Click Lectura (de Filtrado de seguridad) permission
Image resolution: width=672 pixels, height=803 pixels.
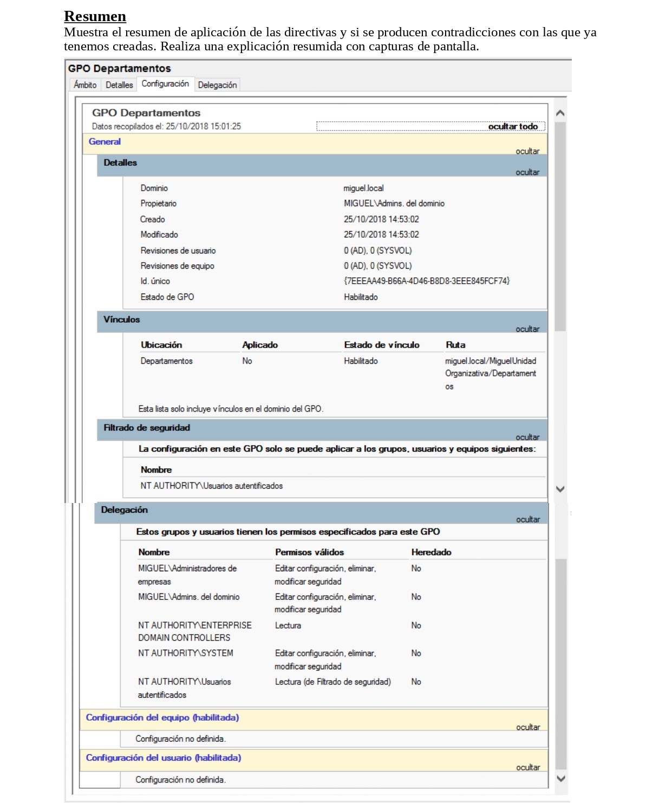point(332,682)
